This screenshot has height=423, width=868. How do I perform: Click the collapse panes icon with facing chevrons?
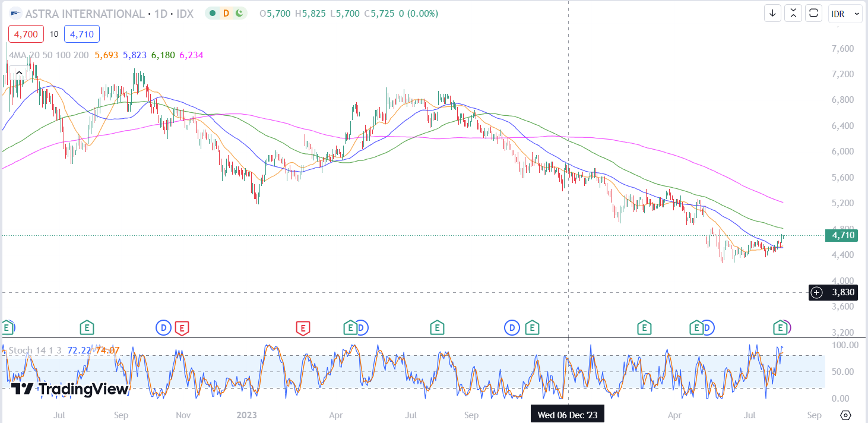point(793,13)
